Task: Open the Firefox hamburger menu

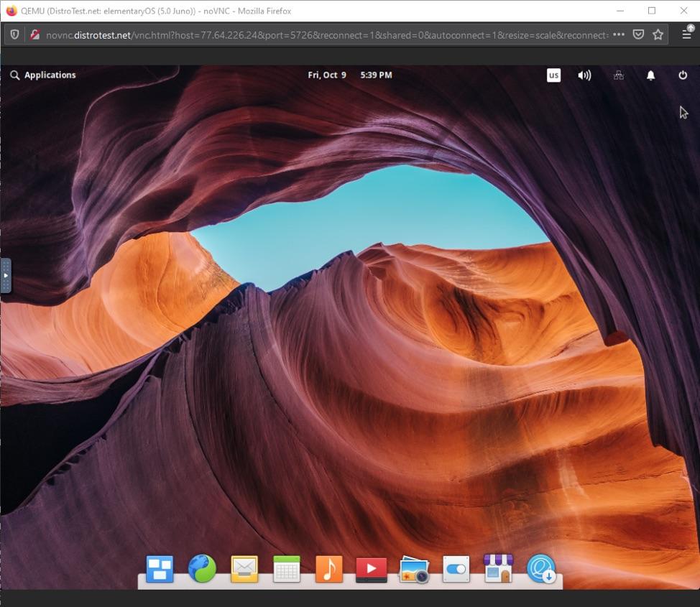Action: click(x=687, y=34)
